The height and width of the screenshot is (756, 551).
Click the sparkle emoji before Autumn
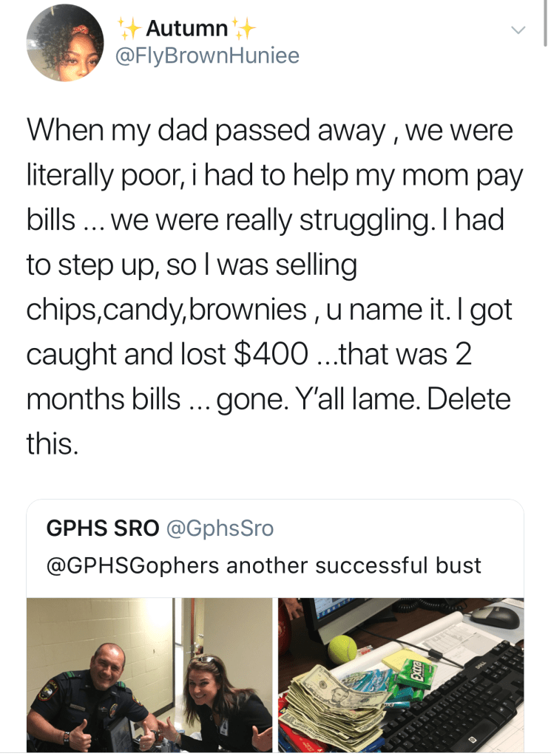coord(129,29)
